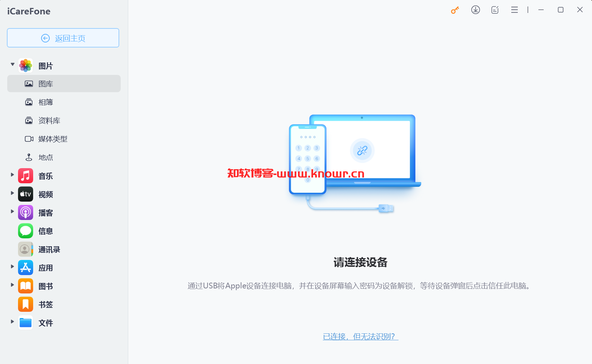Click the 返回主页 back button
The height and width of the screenshot is (364, 592).
click(x=63, y=38)
